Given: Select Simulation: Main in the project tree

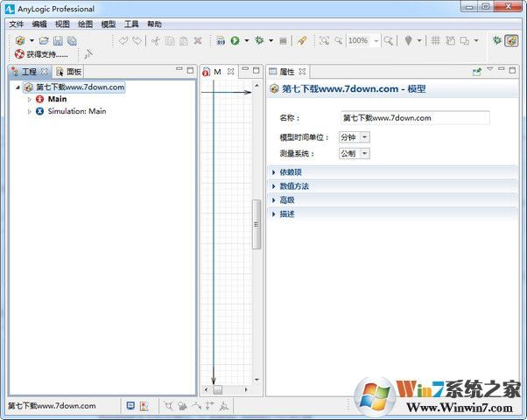Looking at the screenshot, I should (77, 111).
